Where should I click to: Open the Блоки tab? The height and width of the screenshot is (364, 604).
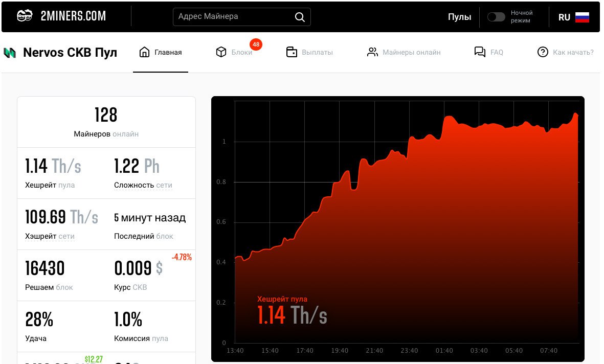click(x=234, y=52)
